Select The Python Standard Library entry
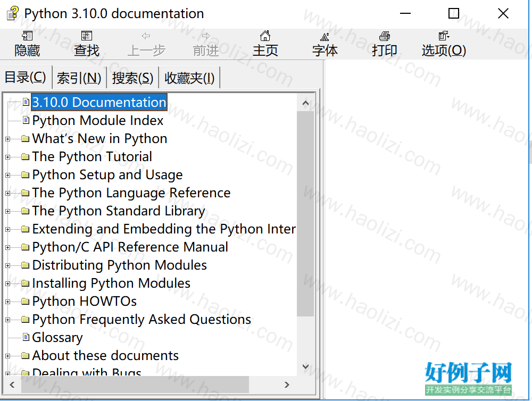Screen dimensions: 532x401 (x=119, y=211)
